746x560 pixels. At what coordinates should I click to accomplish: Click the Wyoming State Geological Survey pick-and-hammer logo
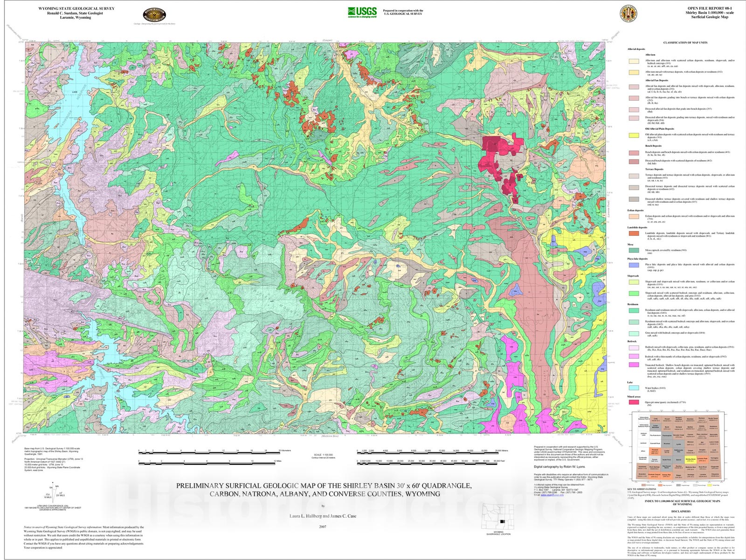[154, 14]
